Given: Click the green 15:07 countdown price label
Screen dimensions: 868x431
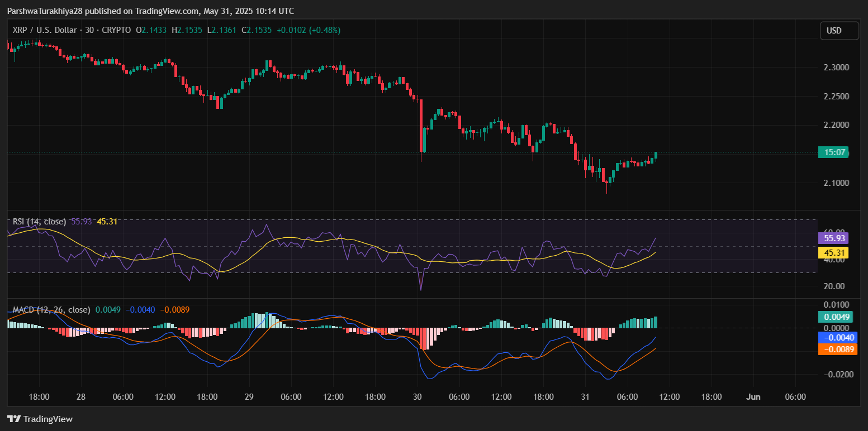Looking at the screenshot, I should point(833,152).
